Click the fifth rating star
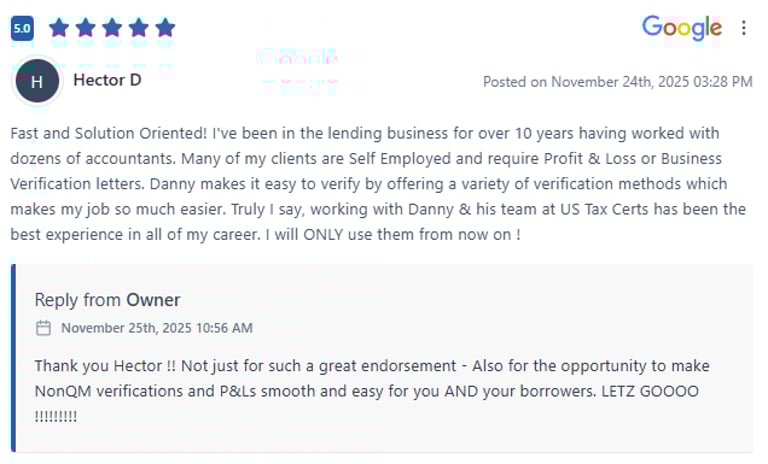Image resolution: width=768 pixels, height=464 pixels. point(165,27)
